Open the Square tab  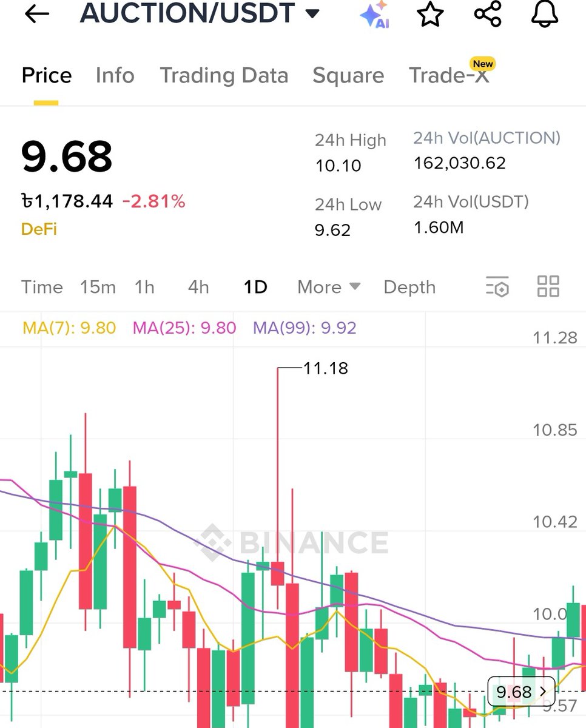point(348,75)
